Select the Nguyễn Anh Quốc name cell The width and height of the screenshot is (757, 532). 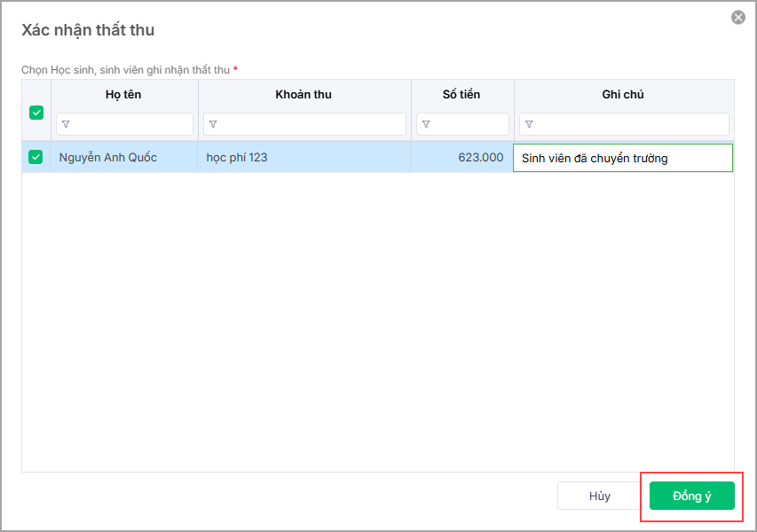pos(108,158)
